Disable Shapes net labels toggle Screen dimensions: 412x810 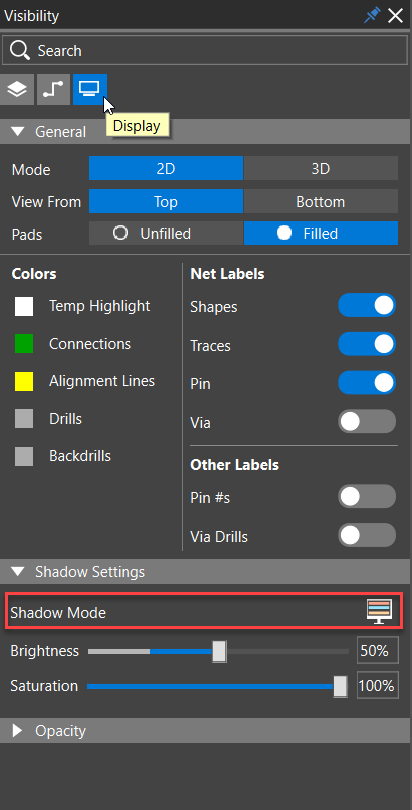click(367, 306)
